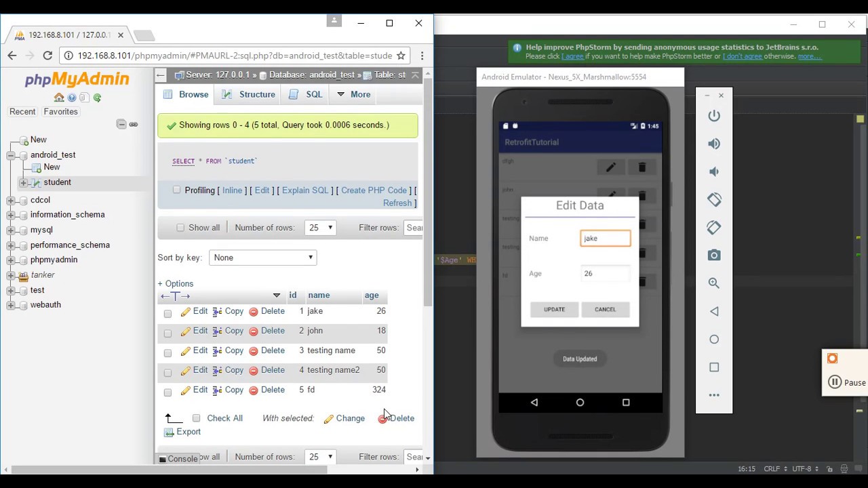Select checkbox for row john

(x=167, y=333)
